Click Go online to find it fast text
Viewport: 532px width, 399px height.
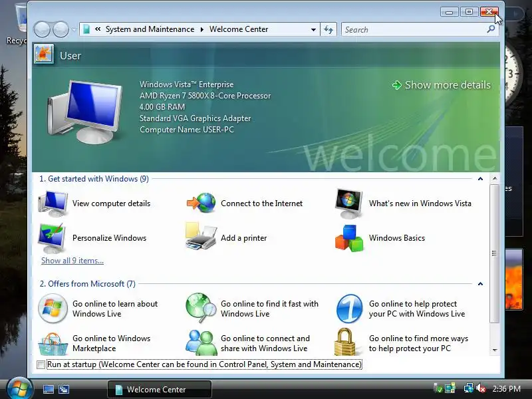tap(270, 309)
